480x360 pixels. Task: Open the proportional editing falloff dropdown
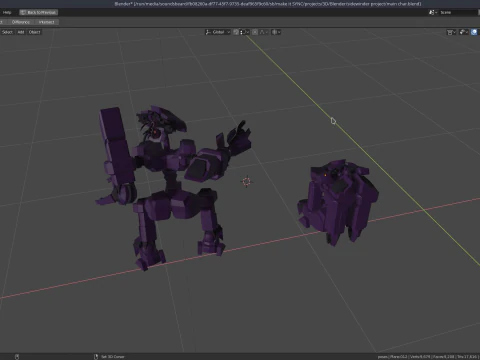tap(264, 32)
